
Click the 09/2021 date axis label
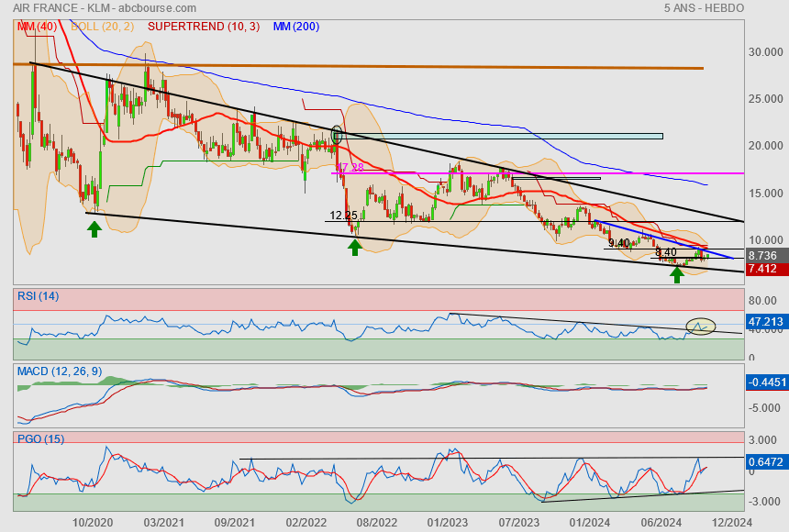(x=235, y=523)
